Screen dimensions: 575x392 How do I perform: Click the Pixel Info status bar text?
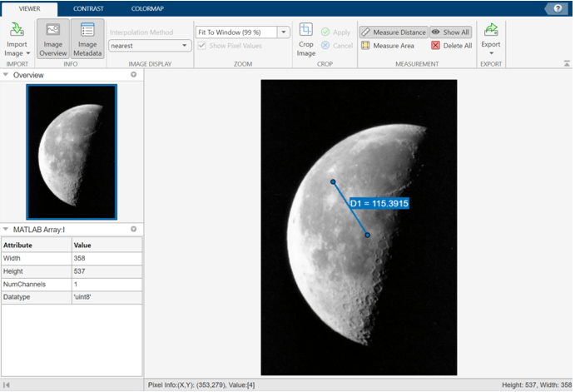pyautogui.click(x=201, y=385)
